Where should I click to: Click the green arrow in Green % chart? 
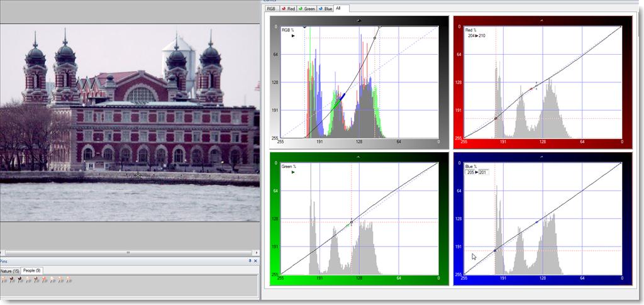pos(293,172)
